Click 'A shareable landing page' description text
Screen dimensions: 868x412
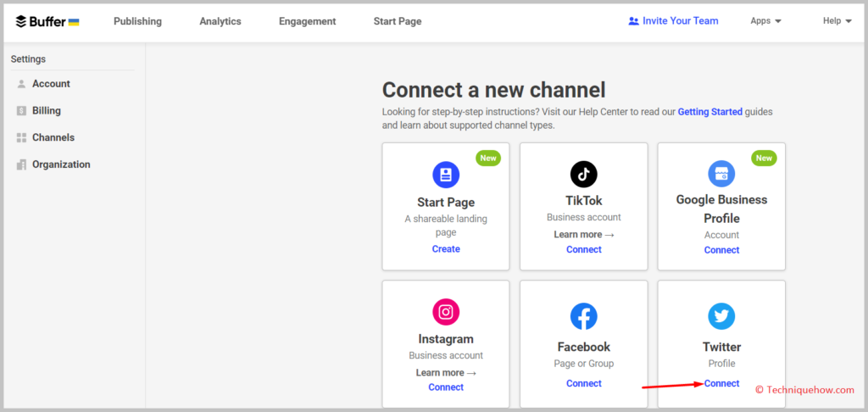click(x=446, y=225)
